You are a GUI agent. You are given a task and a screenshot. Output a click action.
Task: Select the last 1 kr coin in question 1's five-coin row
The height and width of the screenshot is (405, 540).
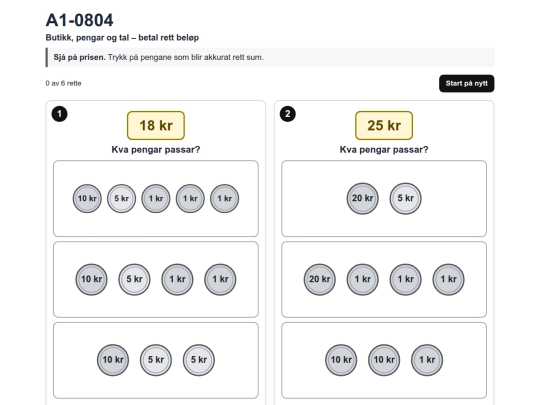pos(225,198)
